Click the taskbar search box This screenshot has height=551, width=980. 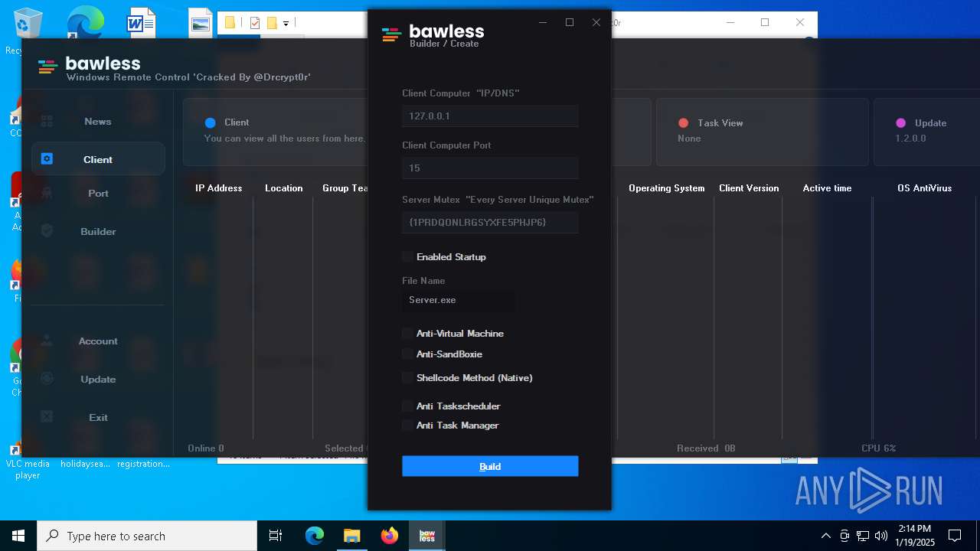(147, 536)
